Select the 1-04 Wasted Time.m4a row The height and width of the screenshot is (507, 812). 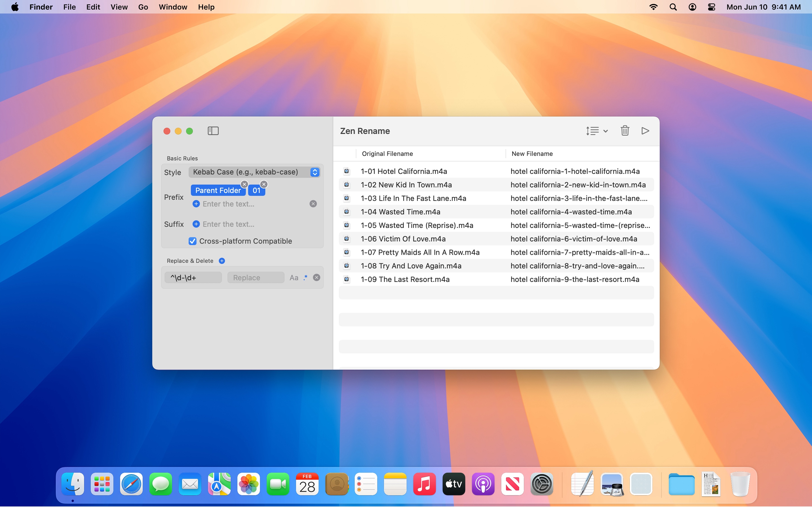pos(400,212)
